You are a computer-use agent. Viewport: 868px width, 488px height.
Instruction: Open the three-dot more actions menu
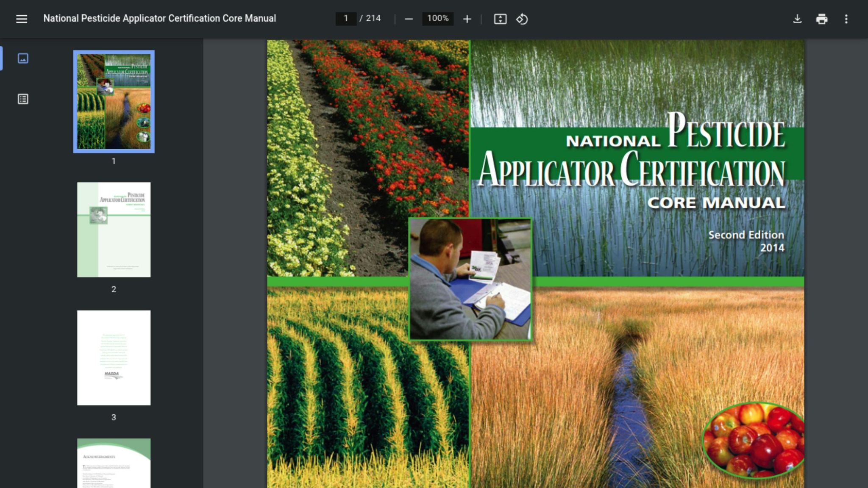(846, 19)
